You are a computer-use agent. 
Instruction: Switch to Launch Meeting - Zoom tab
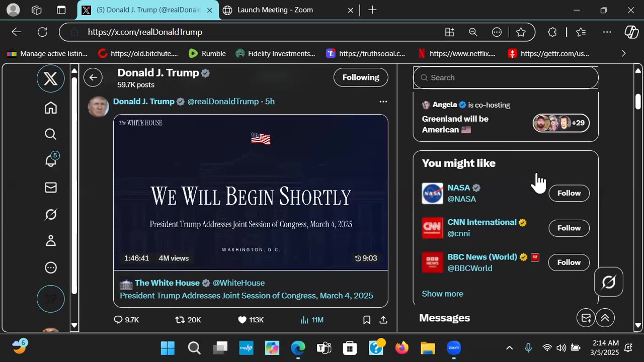(288, 10)
